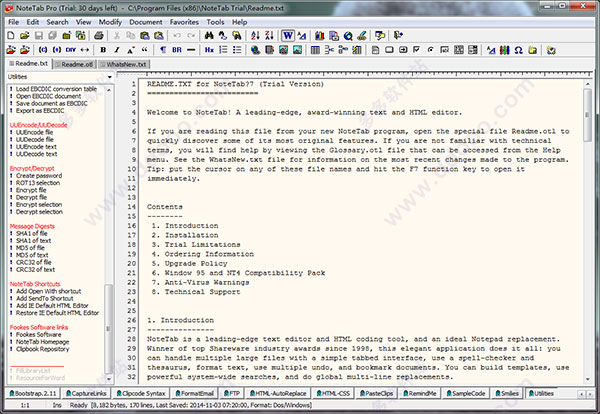
Task: Open the Document menu
Action: [146, 22]
